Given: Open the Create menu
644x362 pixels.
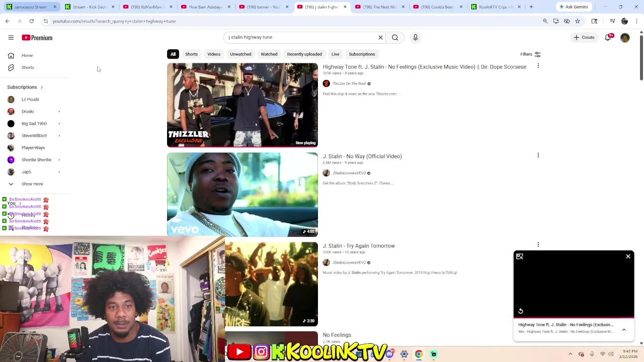Looking at the screenshot, I should click(584, 37).
